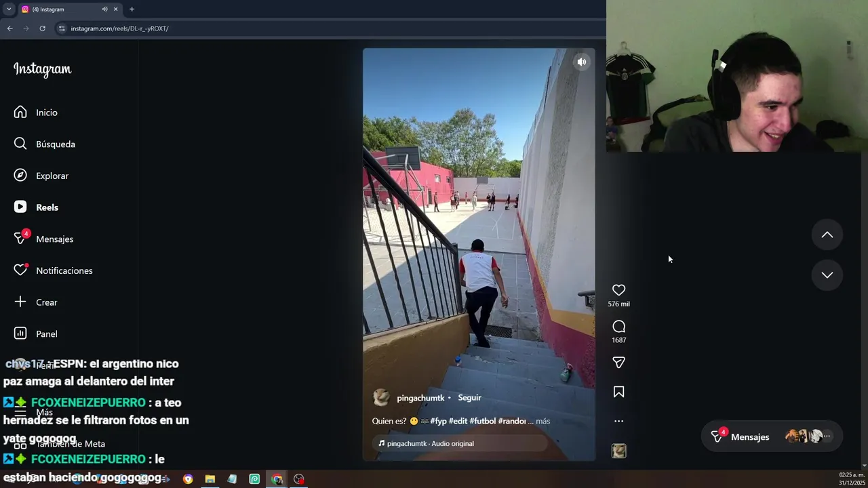Image resolution: width=868 pixels, height=488 pixels.
Task: Open Chrome from the taskbar
Action: 277,479
